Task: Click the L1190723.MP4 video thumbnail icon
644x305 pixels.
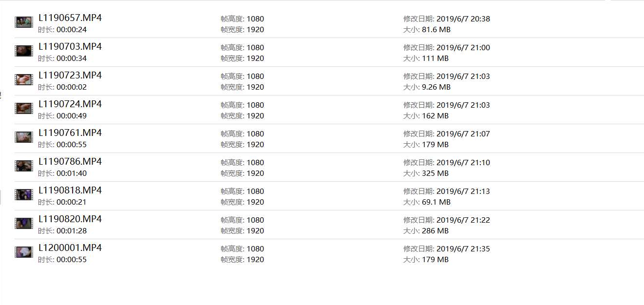Action: (23, 79)
